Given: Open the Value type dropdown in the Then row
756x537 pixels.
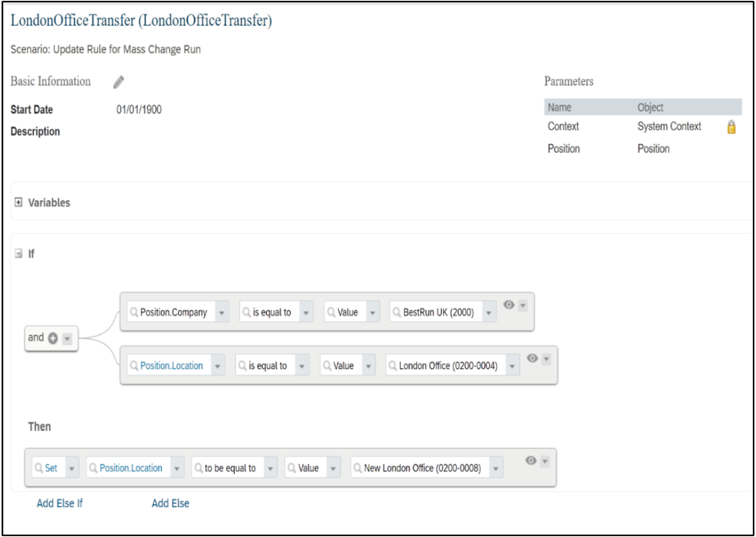Looking at the screenshot, I should [334, 468].
